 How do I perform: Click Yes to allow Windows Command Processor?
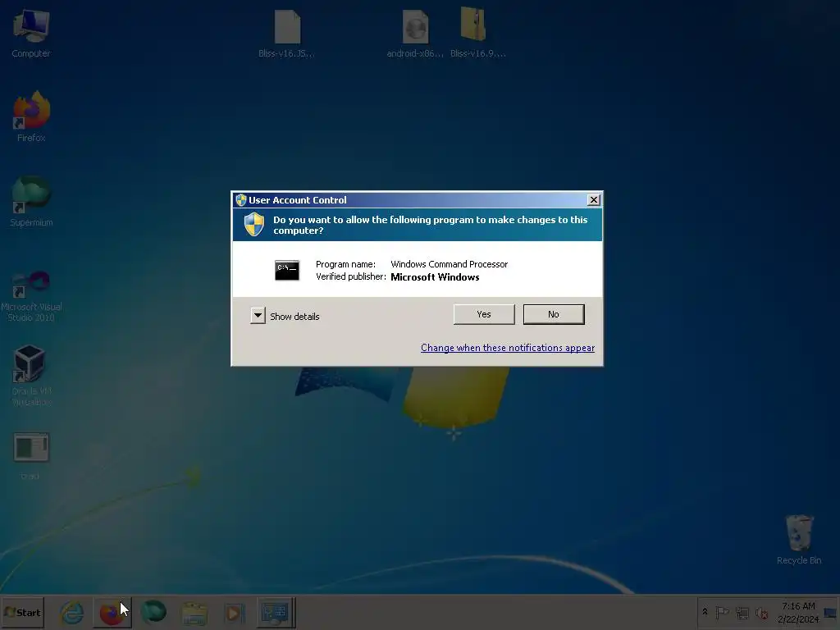tap(484, 314)
